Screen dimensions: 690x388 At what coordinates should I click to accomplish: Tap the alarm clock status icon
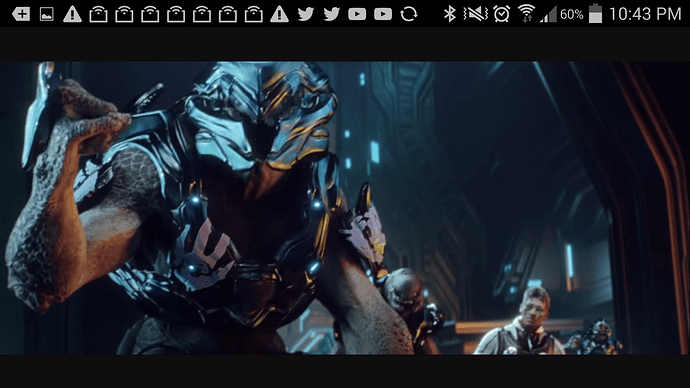point(502,14)
